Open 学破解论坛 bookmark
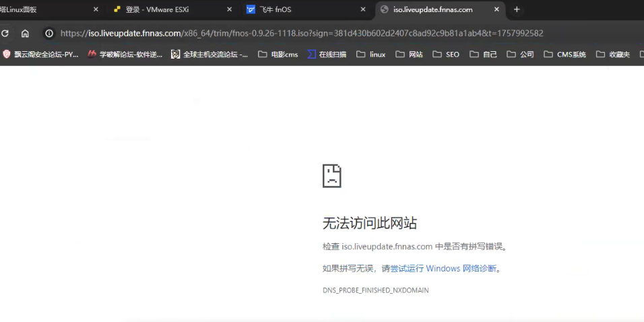 coord(125,54)
